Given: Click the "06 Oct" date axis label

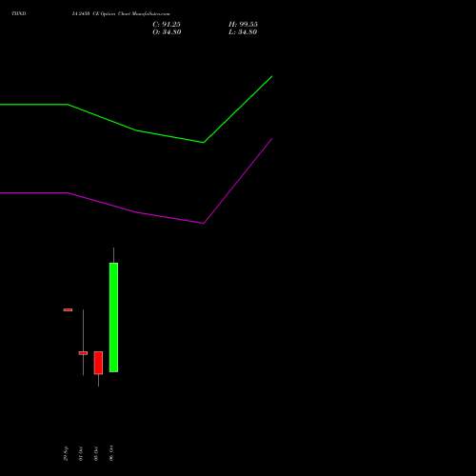Looking at the screenshot, I should tap(111, 453).
